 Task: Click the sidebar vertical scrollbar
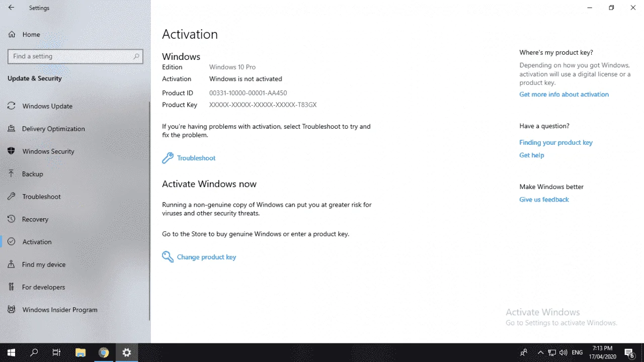pyautogui.click(x=149, y=211)
